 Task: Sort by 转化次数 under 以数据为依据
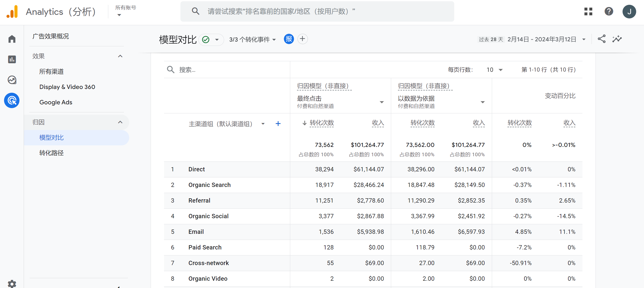[422, 123]
